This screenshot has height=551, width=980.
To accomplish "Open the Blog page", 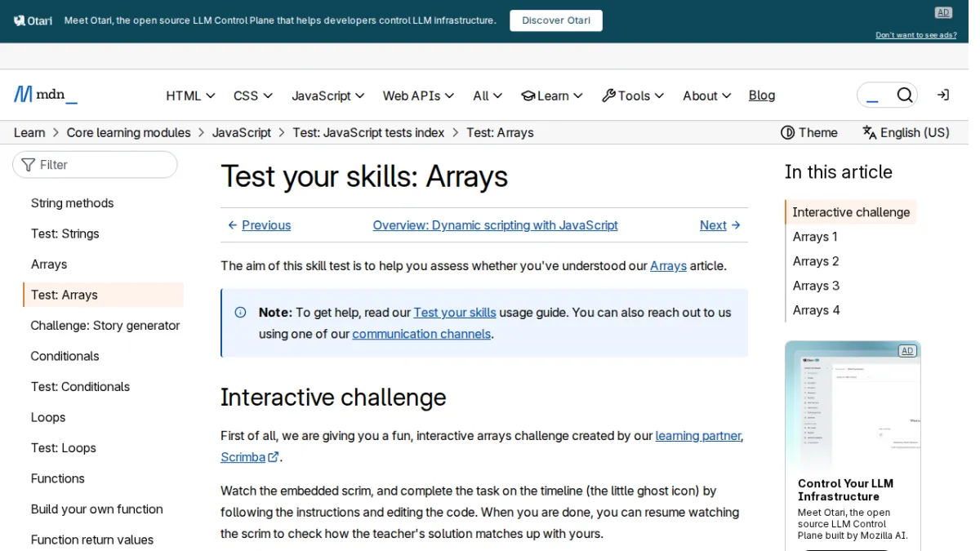I will [762, 96].
